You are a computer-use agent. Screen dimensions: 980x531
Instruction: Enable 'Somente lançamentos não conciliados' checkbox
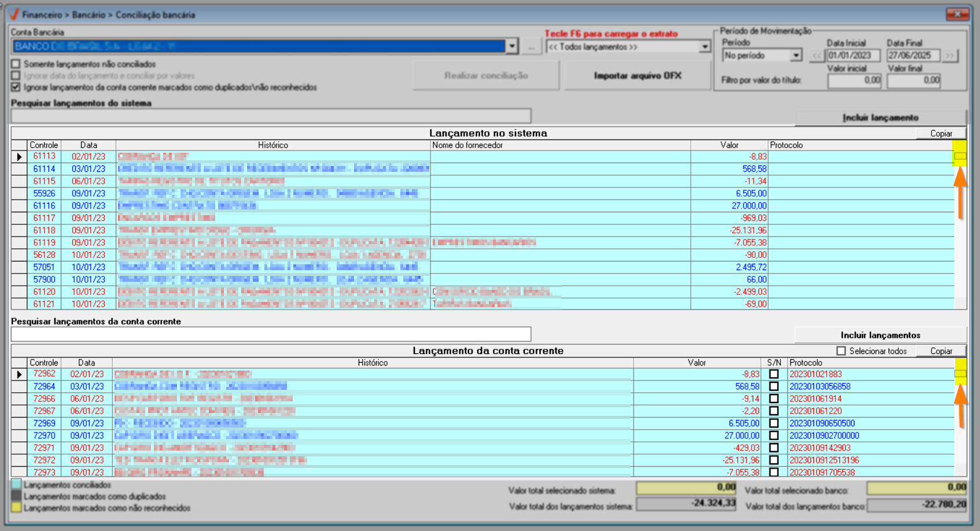(x=16, y=64)
